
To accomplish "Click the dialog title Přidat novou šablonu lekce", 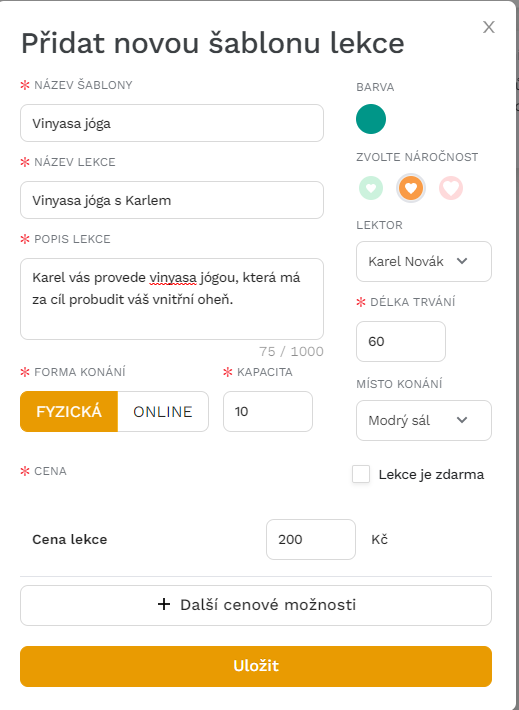I will point(212,44).
